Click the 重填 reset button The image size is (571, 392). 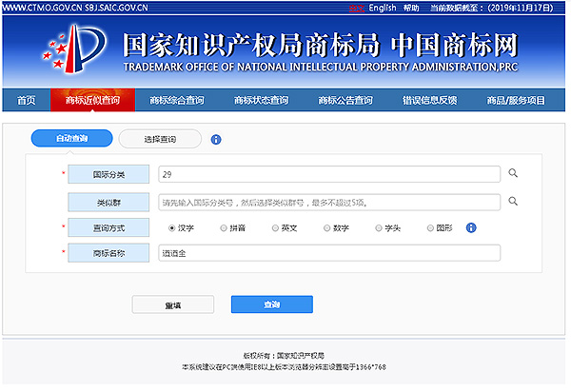173,305
